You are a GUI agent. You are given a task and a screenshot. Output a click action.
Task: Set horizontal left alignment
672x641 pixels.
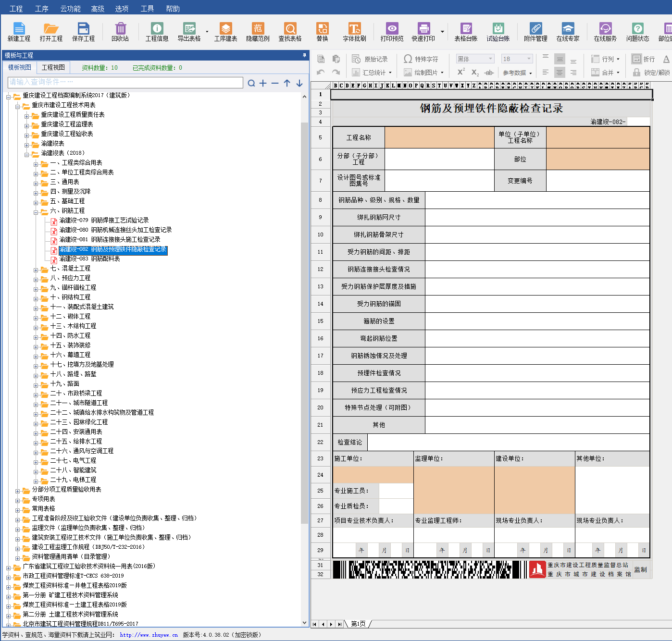(x=546, y=73)
